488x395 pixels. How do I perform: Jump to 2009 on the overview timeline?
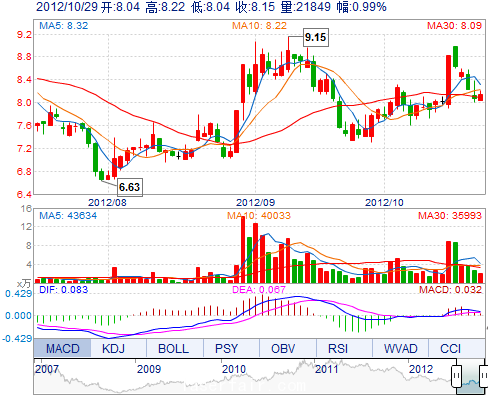[x=149, y=369]
